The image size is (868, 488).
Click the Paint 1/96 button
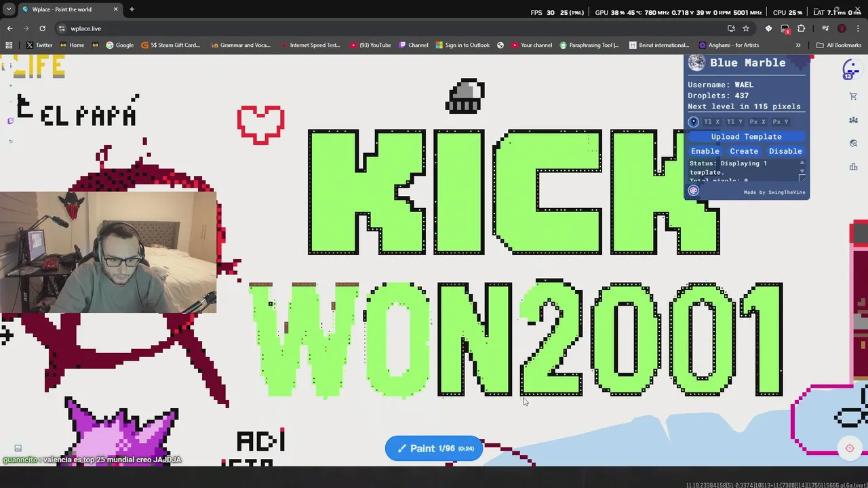pos(434,449)
